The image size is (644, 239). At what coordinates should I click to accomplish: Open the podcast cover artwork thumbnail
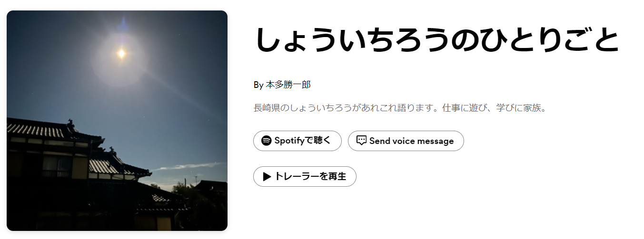pyautogui.click(x=117, y=121)
